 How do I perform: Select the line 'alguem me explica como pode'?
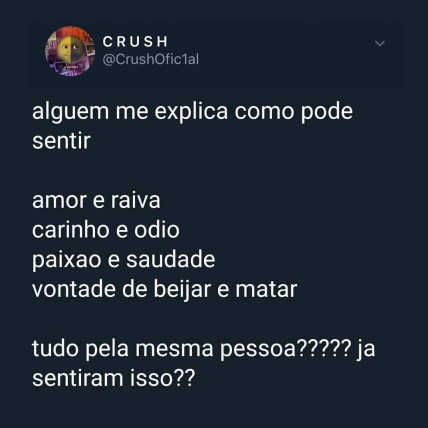click(x=192, y=112)
